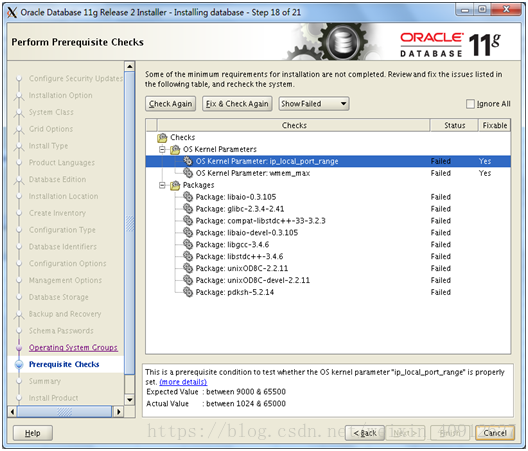
Task: Click the OS Kernel Parameters folder icon
Action: coord(175,149)
